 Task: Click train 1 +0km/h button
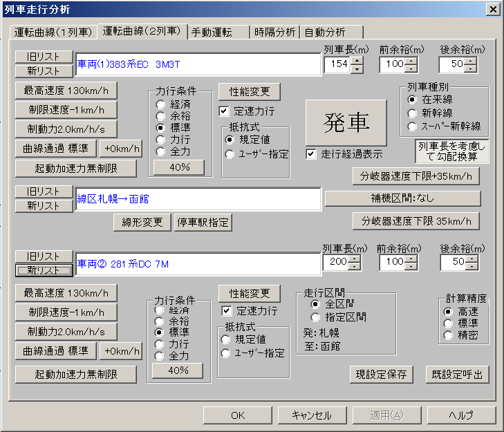[x=122, y=148]
